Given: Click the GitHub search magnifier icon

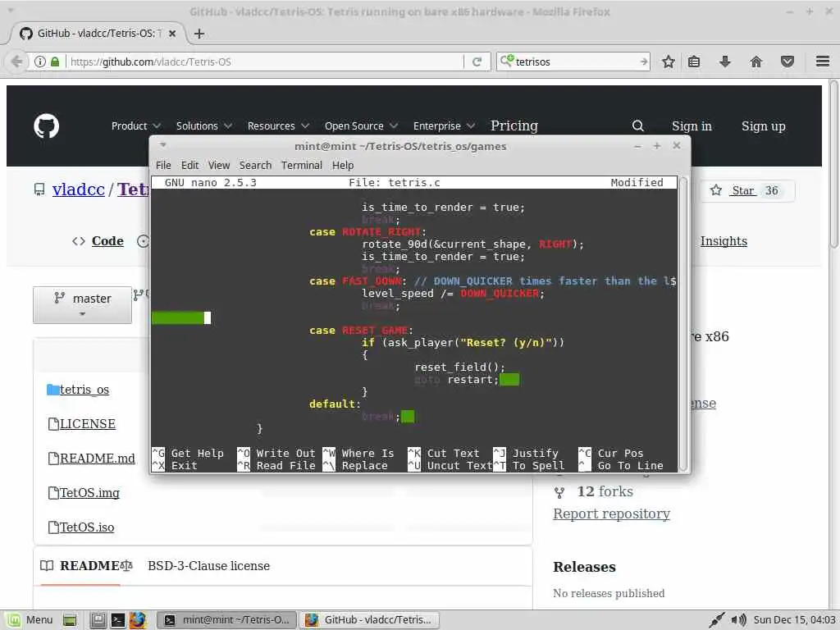Looking at the screenshot, I should [x=637, y=126].
